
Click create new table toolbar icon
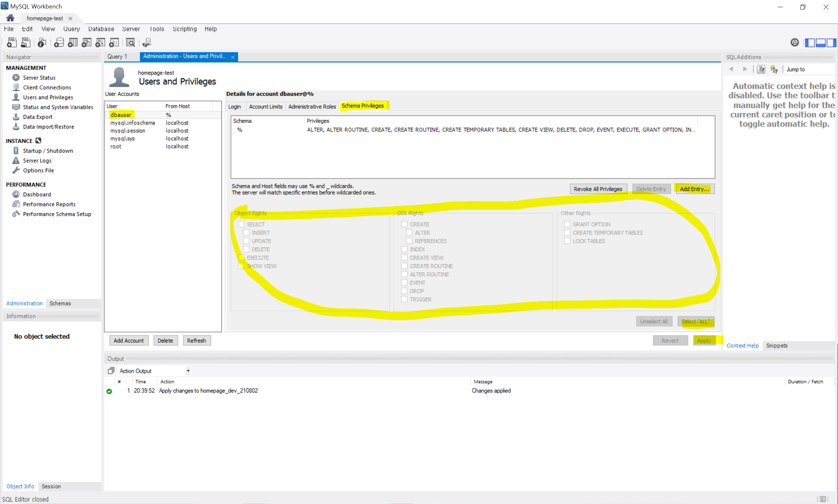coord(73,43)
